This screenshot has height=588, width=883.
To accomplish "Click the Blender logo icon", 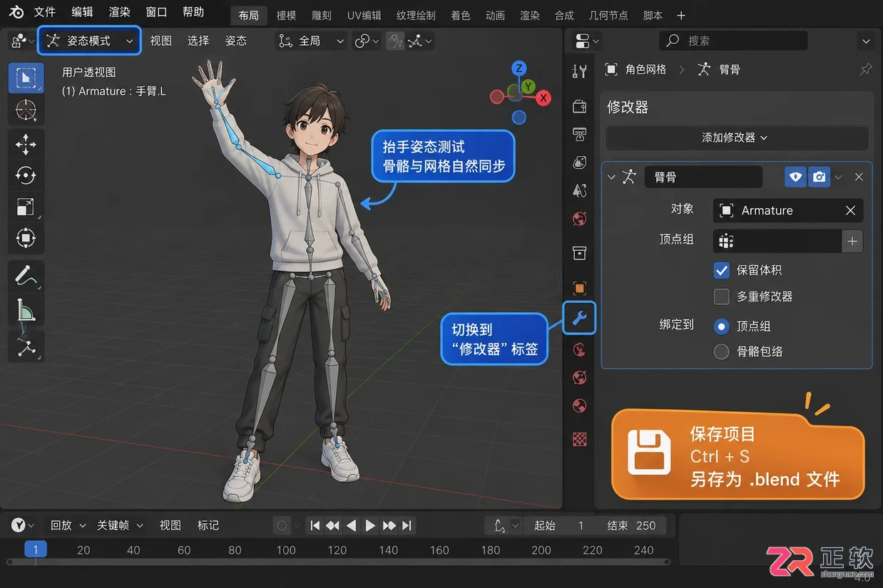I will tap(16, 13).
